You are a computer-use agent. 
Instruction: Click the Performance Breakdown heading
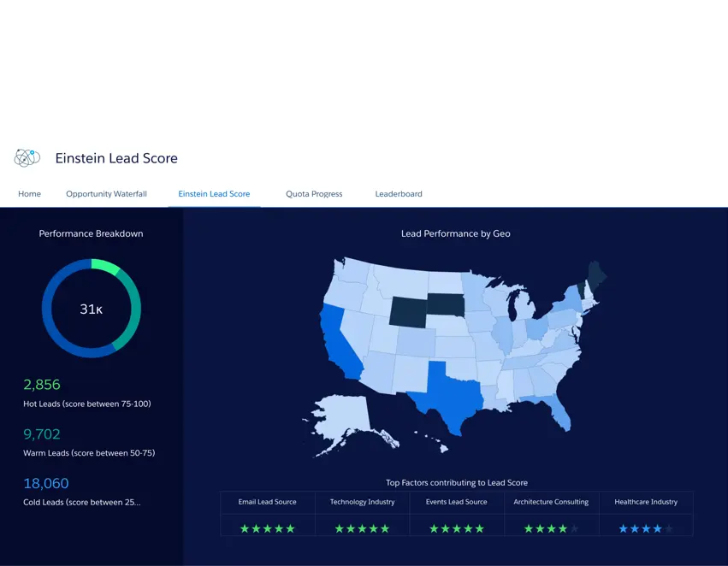click(91, 233)
